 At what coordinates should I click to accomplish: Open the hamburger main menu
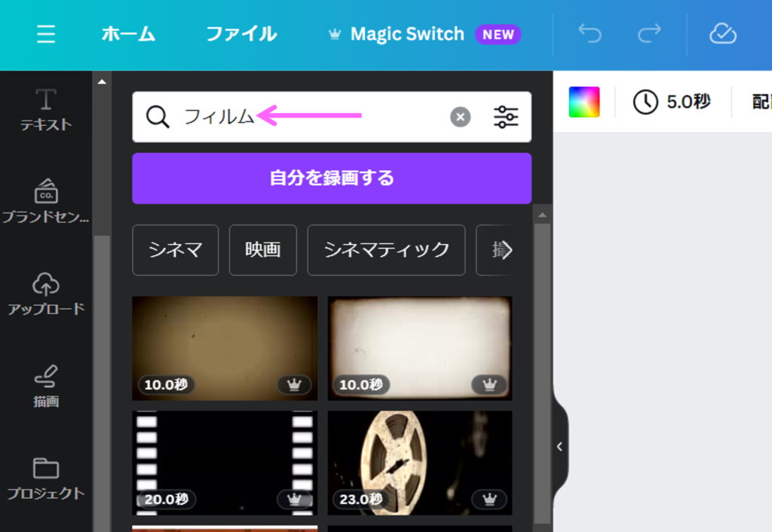(x=46, y=35)
